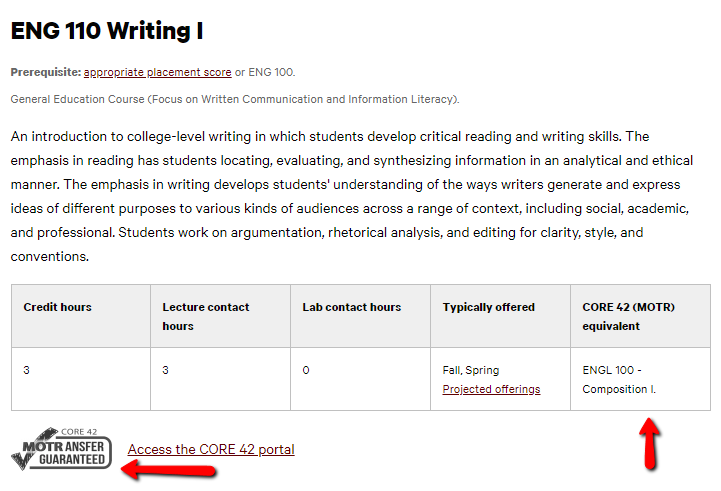Click the red arrow pointing up
This screenshot has height=491, width=721.
pyautogui.click(x=650, y=443)
